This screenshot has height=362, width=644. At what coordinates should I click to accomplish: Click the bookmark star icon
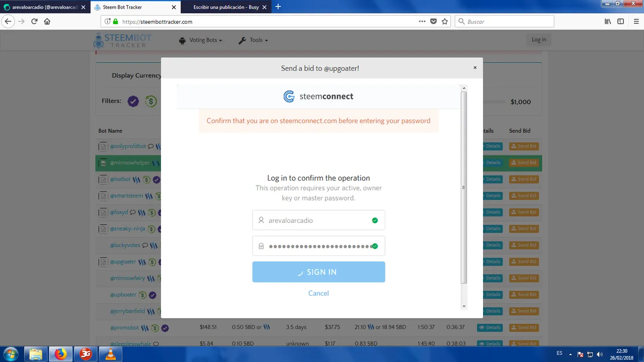tap(445, 22)
